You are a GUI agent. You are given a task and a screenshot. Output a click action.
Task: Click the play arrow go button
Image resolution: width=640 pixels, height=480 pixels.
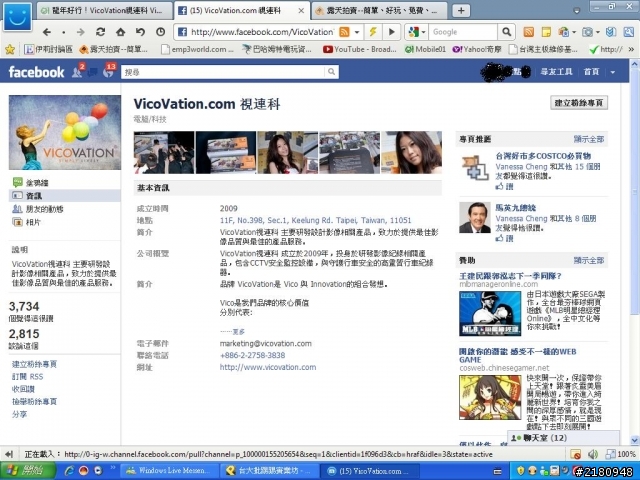click(391, 32)
